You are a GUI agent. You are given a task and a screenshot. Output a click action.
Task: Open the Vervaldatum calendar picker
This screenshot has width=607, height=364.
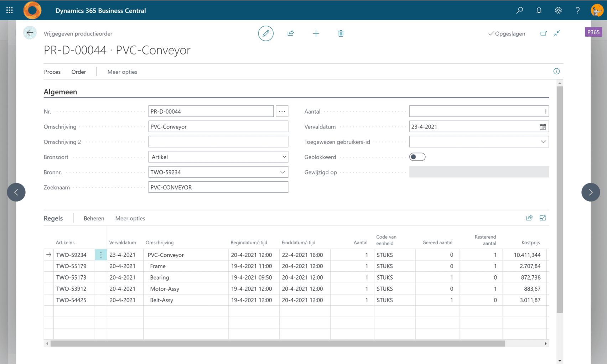[543, 127]
